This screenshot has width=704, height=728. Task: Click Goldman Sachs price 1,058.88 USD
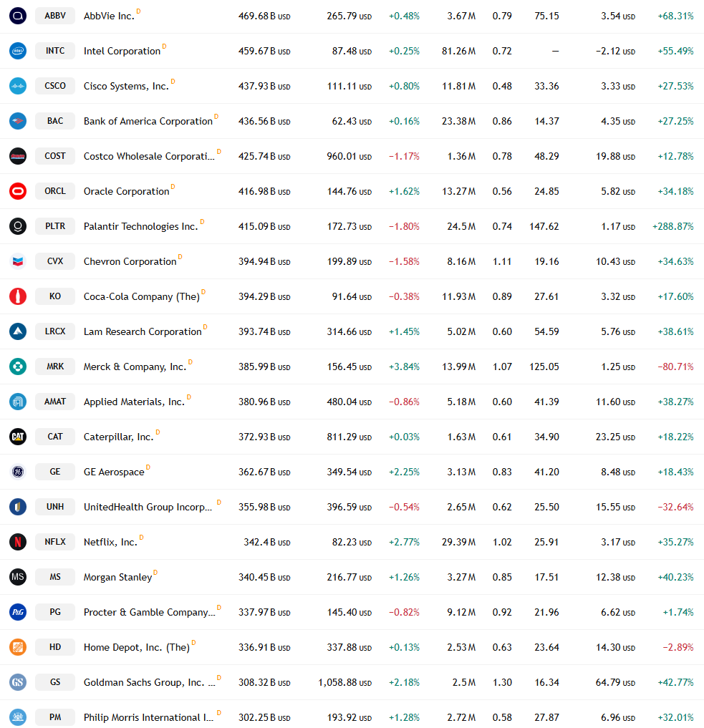click(x=345, y=682)
